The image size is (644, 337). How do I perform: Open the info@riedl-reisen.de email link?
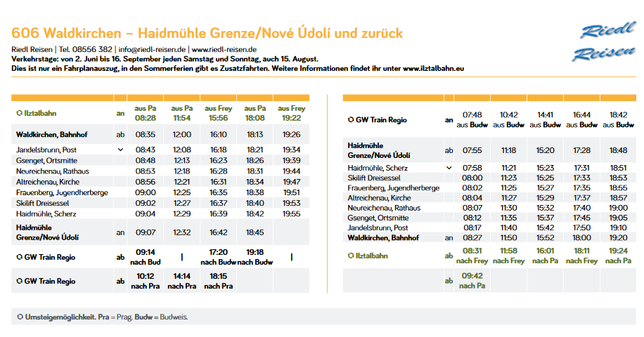tap(152, 50)
